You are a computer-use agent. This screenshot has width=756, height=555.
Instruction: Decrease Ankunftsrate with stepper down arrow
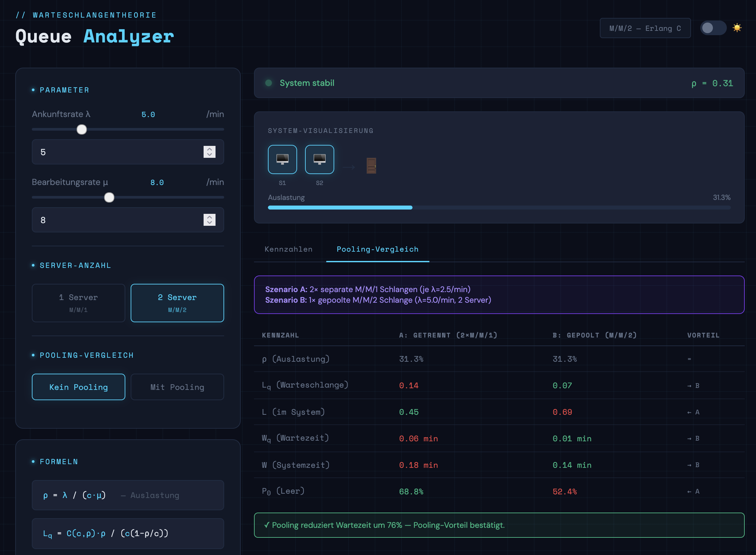tap(209, 155)
